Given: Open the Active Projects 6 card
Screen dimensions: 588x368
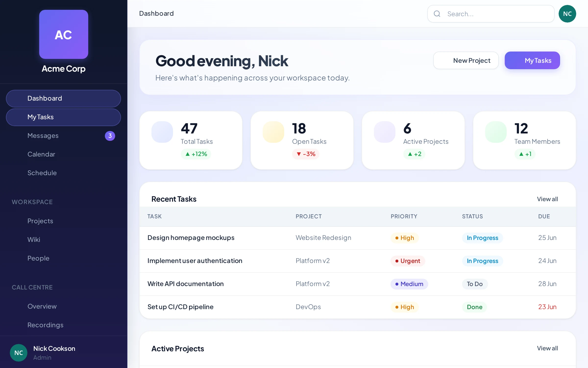Looking at the screenshot, I should (413, 140).
